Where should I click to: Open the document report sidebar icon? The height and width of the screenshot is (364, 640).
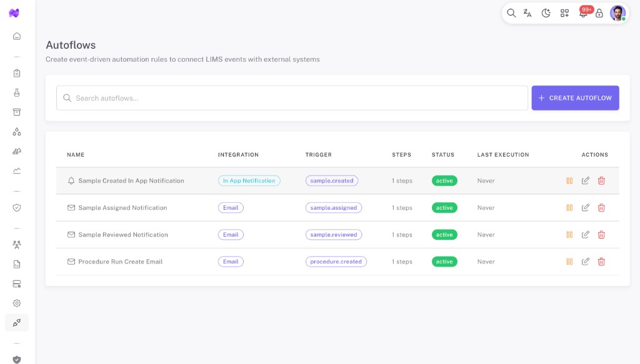pos(17,265)
